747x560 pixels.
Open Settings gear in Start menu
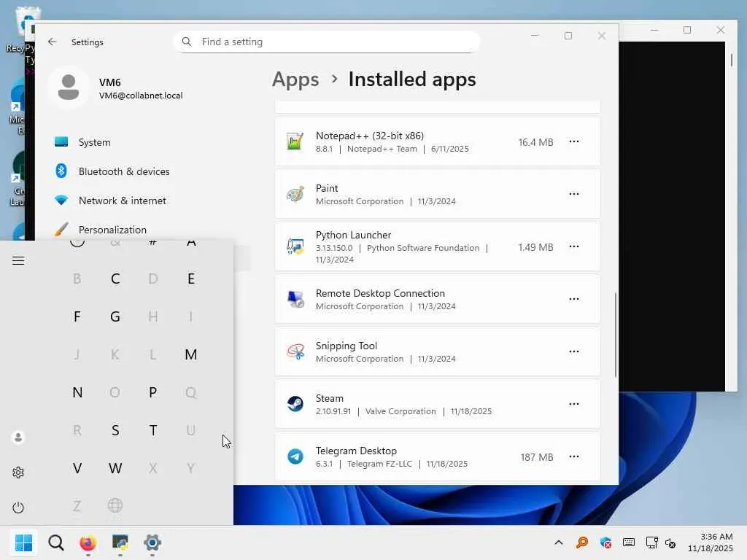(x=18, y=472)
